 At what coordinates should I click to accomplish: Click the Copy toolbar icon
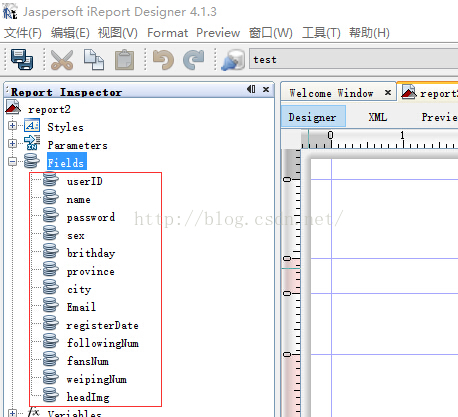click(94, 60)
